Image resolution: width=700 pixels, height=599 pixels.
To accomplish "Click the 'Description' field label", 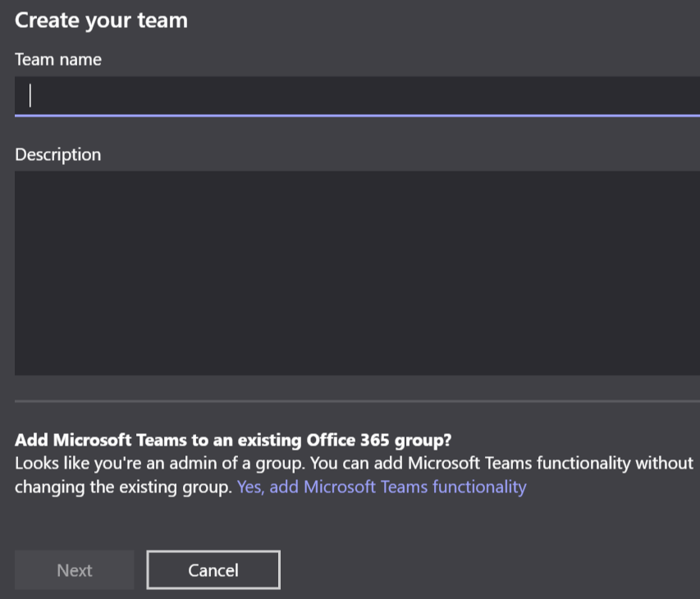I will 58,154.
